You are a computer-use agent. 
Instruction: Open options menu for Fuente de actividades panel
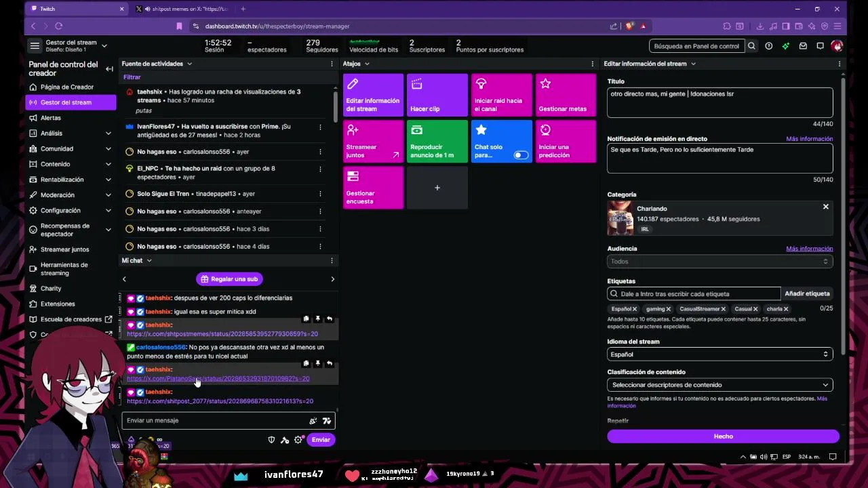click(332, 64)
